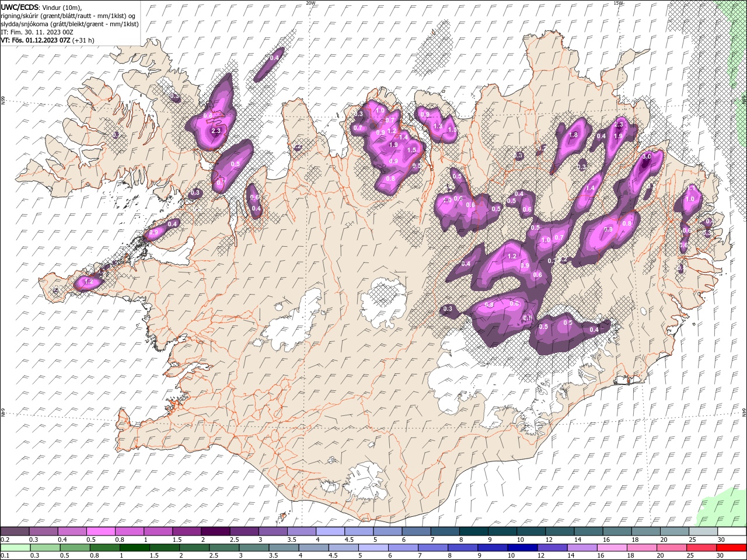Click the "20W" longitude label
Viewport: 747px width, 560px height.
[x=311, y=3]
